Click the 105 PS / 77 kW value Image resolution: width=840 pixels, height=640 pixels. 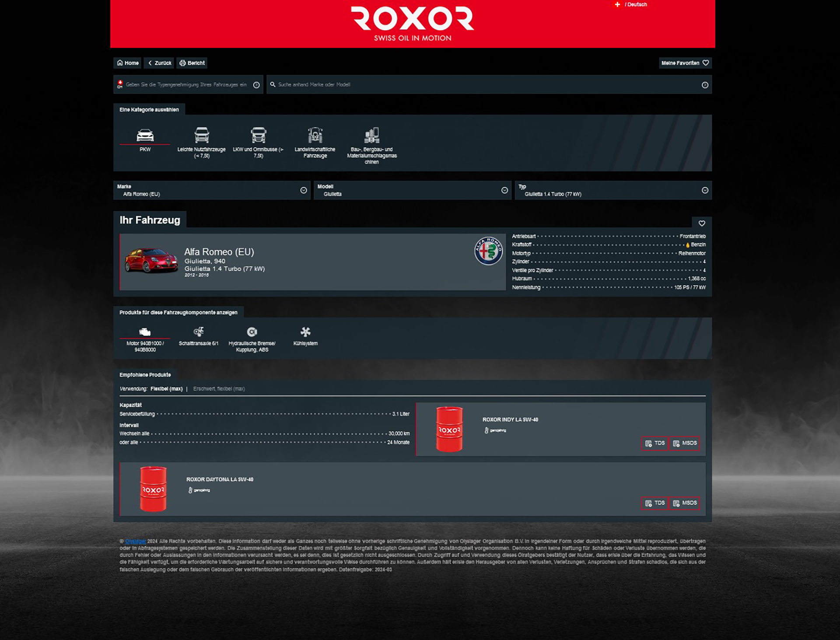pyautogui.click(x=690, y=287)
